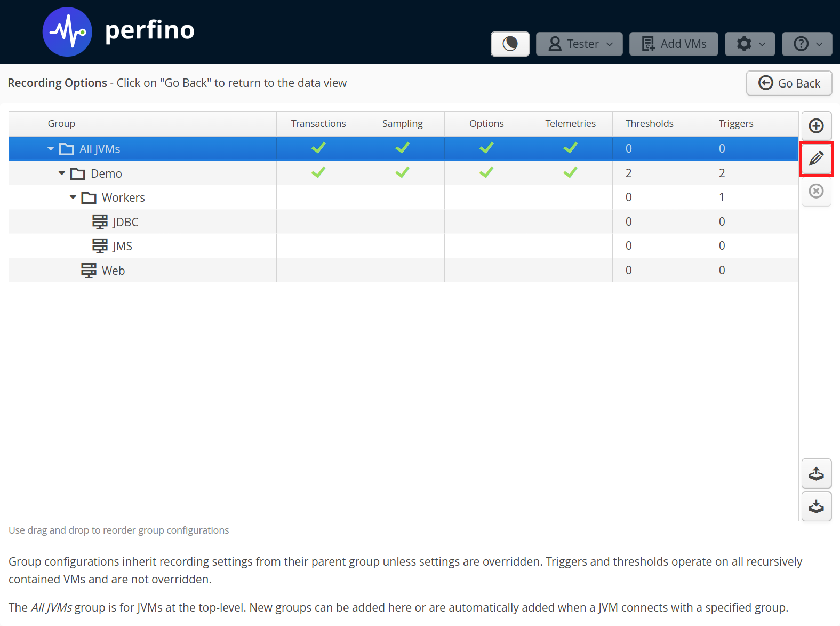Screen dimensions: 840x626
Task: Collapse the All JVMs group tree node
Action: 51,149
